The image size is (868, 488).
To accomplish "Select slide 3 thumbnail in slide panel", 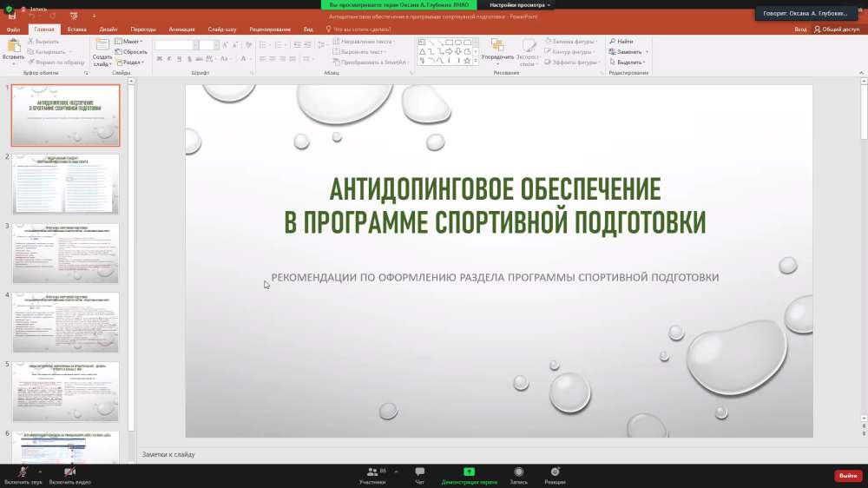I will (65, 254).
